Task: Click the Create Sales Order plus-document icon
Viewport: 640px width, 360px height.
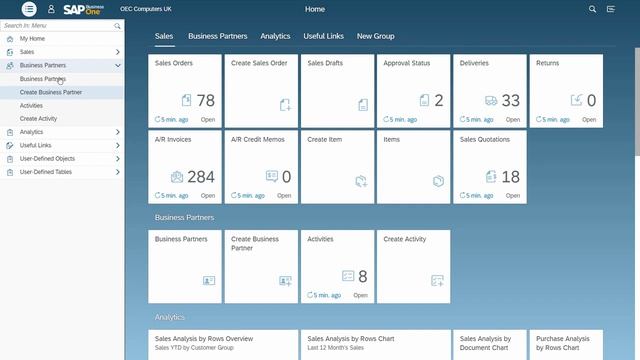Action: (285, 105)
